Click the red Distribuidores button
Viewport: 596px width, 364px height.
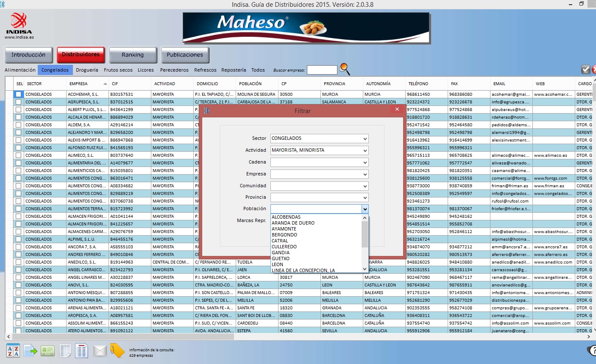[81, 55]
